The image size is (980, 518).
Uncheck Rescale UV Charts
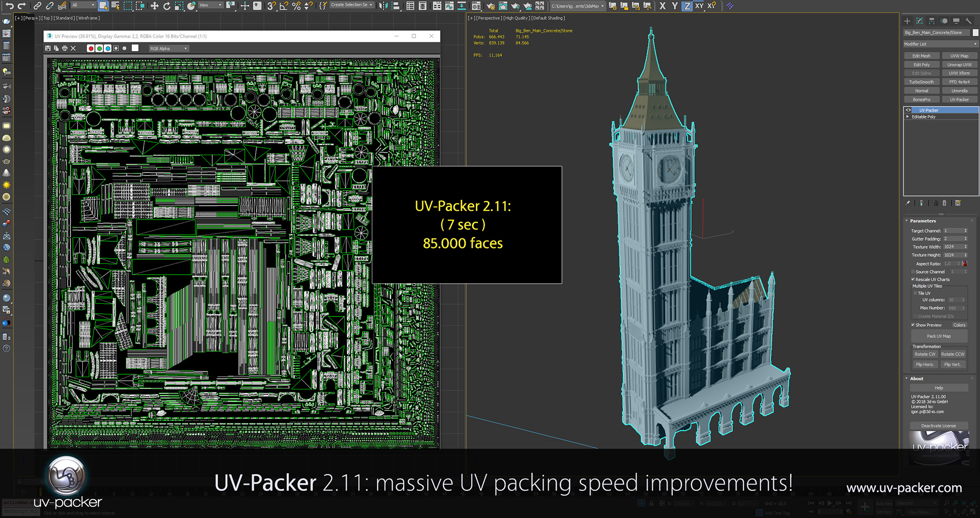913,280
